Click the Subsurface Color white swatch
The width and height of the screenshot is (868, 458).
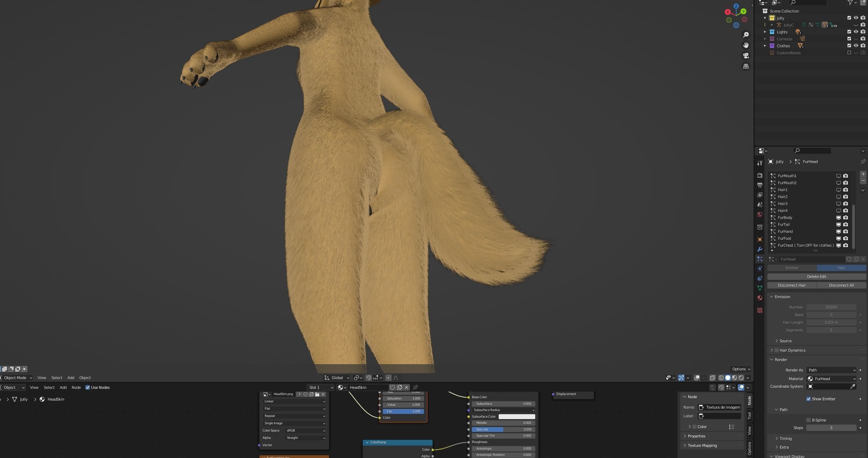pyautogui.click(x=517, y=417)
